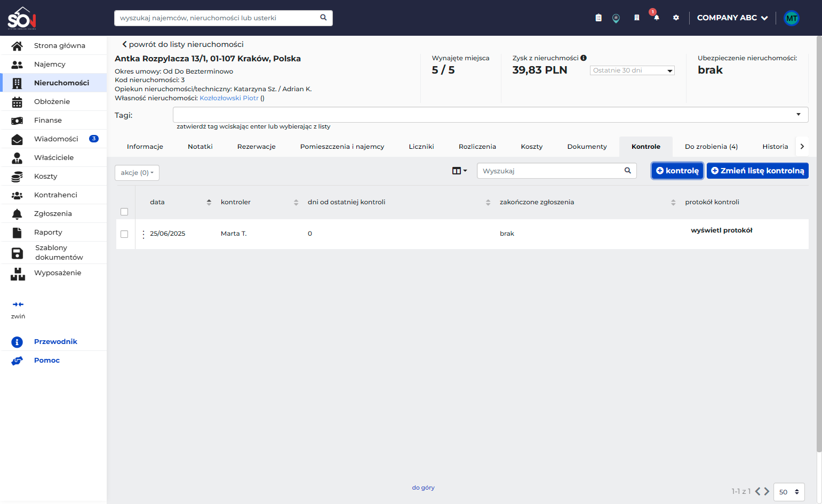Open notifications bell in the top bar
Image resolution: width=822 pixels, height=504 pixels.
[657, 18]
